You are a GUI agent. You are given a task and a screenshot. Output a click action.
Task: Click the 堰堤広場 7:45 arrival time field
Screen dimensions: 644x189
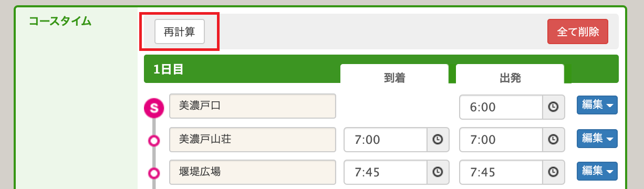click(x=386, y=172)
